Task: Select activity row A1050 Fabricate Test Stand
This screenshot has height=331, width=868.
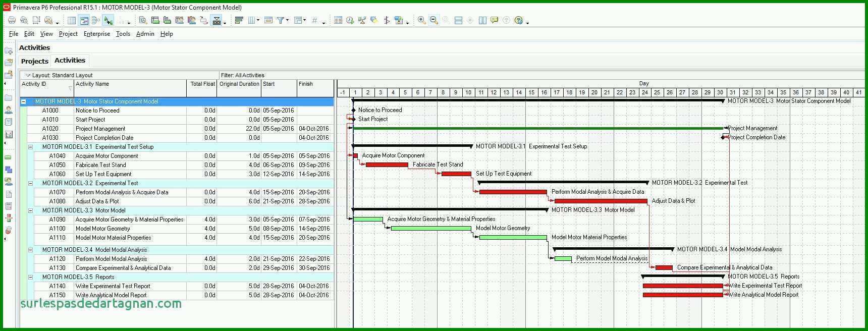Action: pyautogui.click(x=184, y=165)
